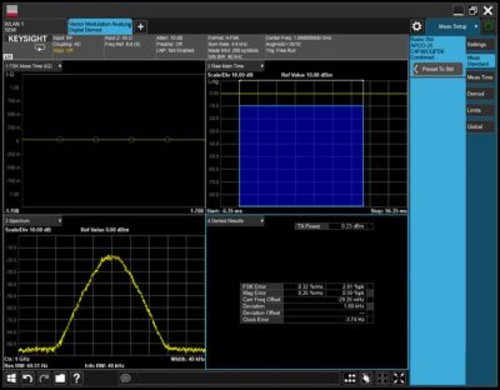Click the Atten readout in header
Image resolution: width=500 pixels, height=390 pixels.
pos(170,38)
